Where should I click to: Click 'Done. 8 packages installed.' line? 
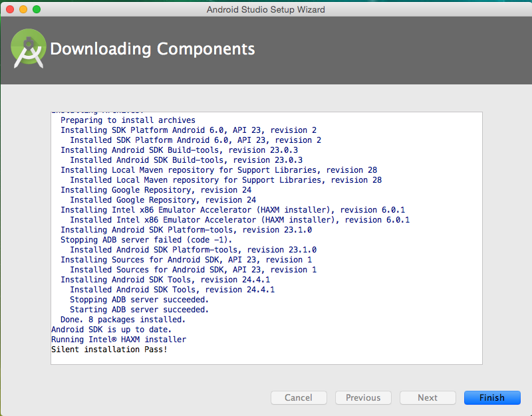click(x=123, y=320)
